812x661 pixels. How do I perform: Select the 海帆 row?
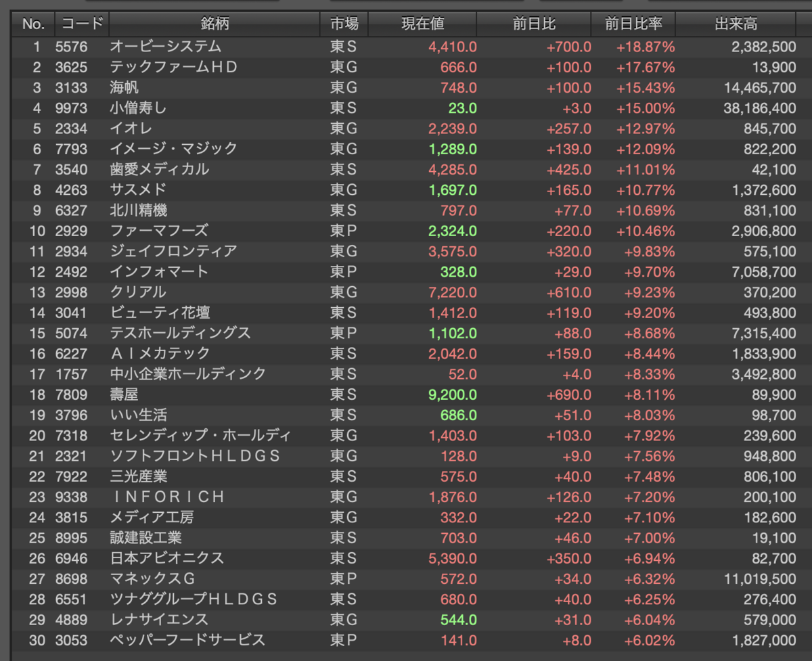[405, 88]
